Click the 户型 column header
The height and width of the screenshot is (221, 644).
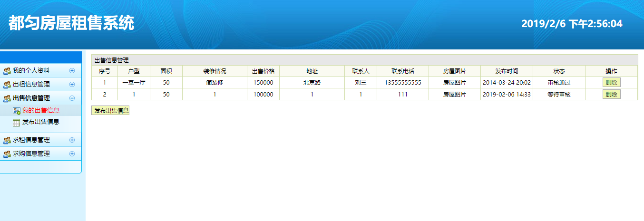(x=134, y=71)
